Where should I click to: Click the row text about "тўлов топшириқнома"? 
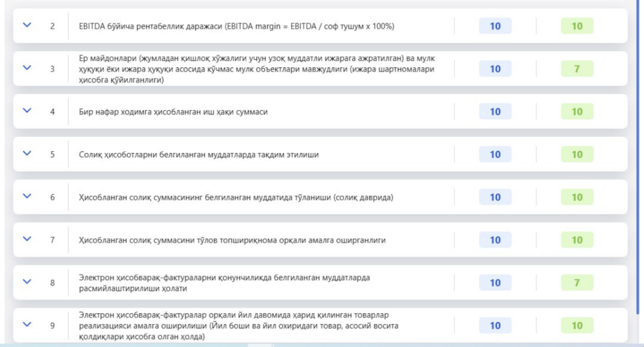[x=232, y=240]
